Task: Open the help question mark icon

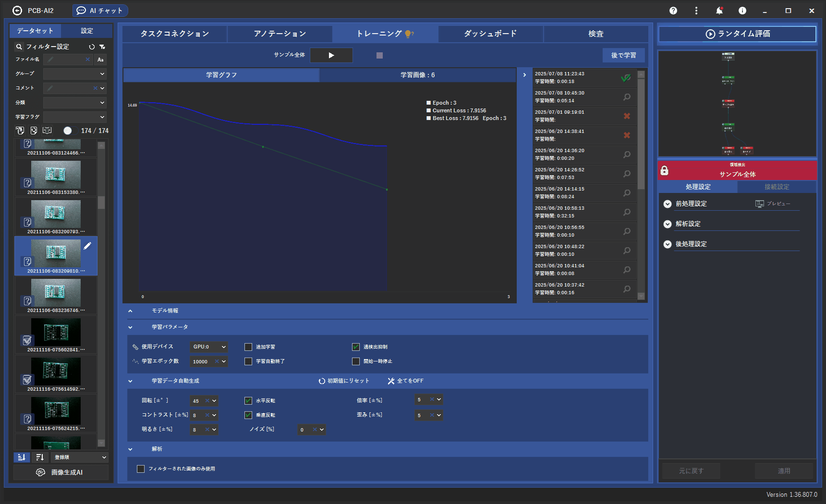Action: coord(673,11)
